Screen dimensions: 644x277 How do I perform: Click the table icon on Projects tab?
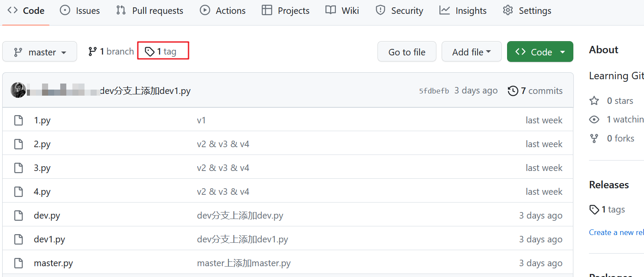click(x=267, y=10)
